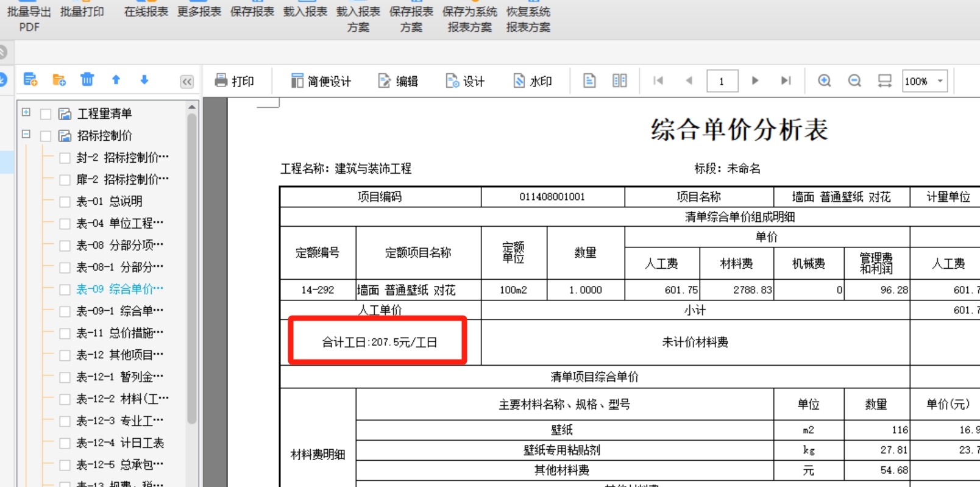This screenshot has width=980, height=487.
Task: Click 批量打印 batch print button
Action: tap(82, 12)
